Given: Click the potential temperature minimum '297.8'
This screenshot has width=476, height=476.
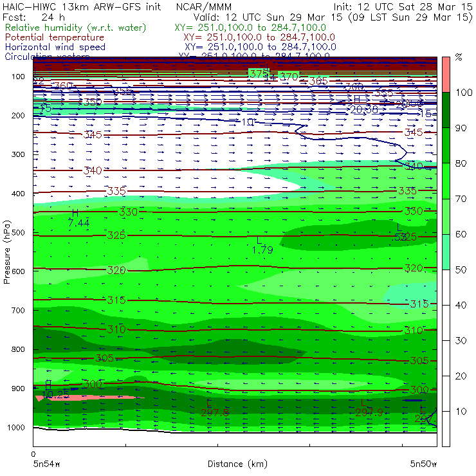Looking at the screenshot, I should [215, 412].
